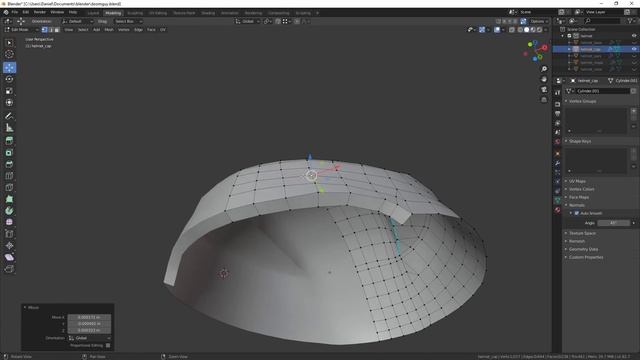Click the viewport zoom magnifier gizmo
This screenshot has height=360, width=640.
544,69
